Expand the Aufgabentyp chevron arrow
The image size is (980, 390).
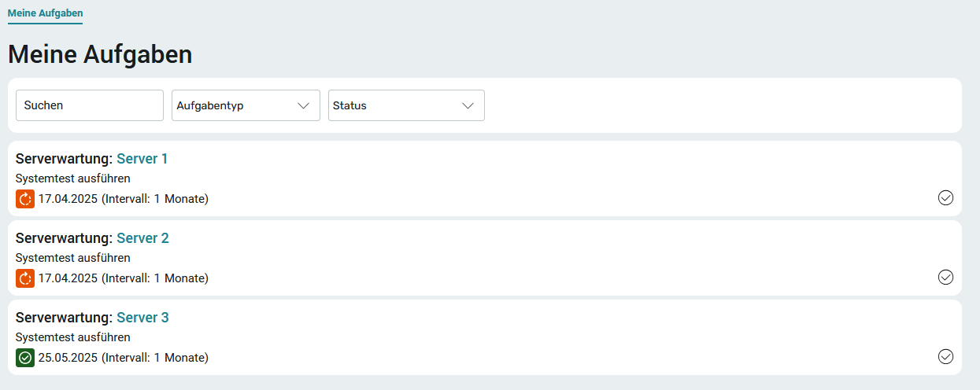pyautogui.click(x=304, y=105)
